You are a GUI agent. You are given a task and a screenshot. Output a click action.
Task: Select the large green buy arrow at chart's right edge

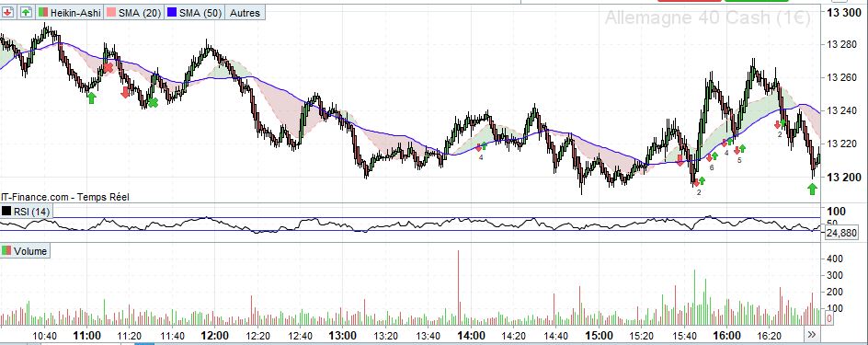pos(812,189)
